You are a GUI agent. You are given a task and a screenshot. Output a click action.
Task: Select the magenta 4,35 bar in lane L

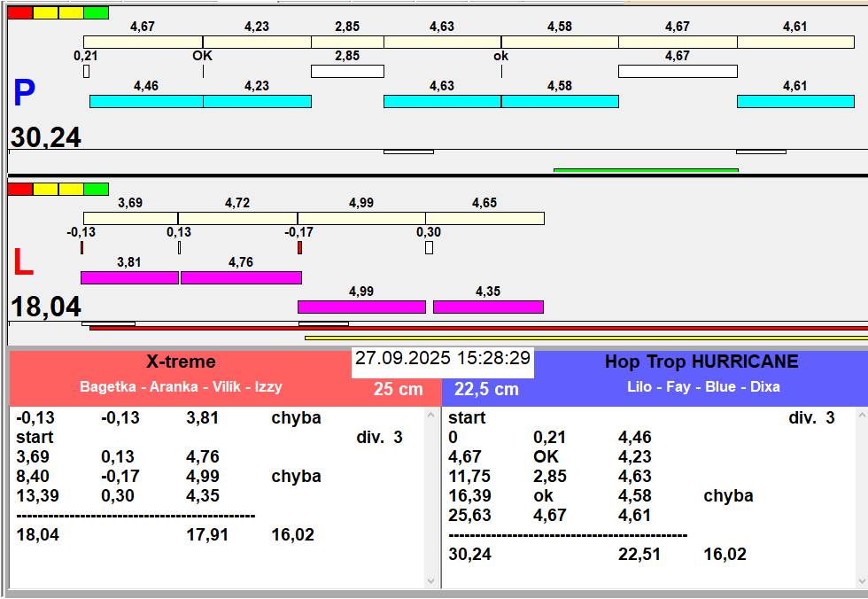[488, 307]
